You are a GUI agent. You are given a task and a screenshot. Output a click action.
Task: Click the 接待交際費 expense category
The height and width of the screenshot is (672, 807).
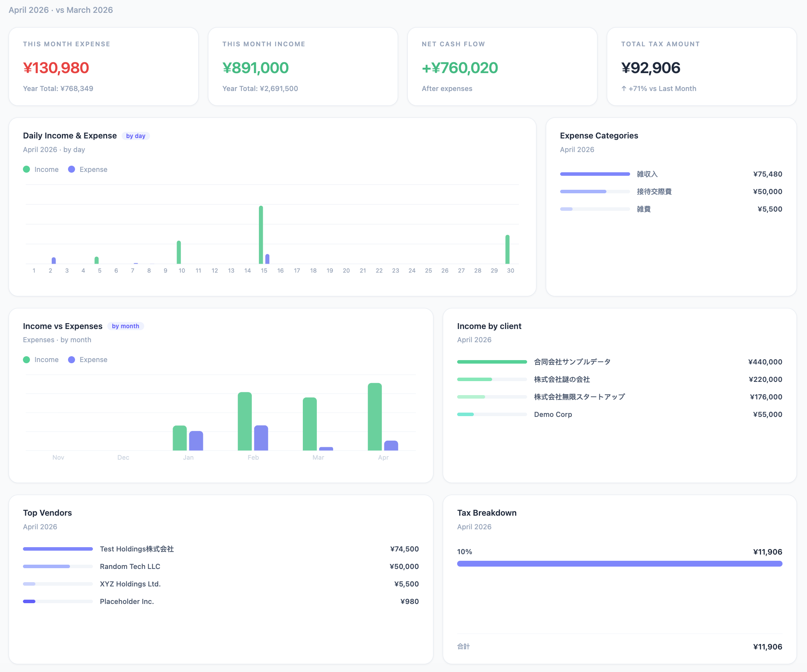coord(654,191)
